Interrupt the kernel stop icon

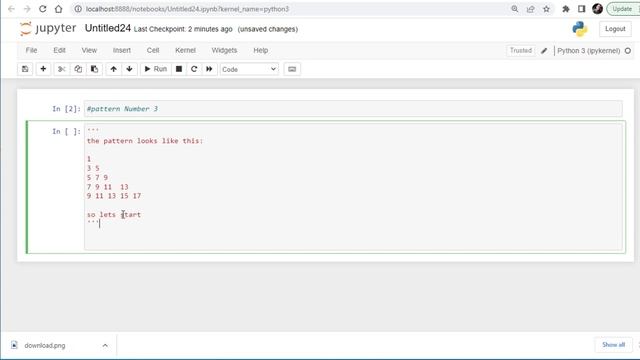[179, 69]
